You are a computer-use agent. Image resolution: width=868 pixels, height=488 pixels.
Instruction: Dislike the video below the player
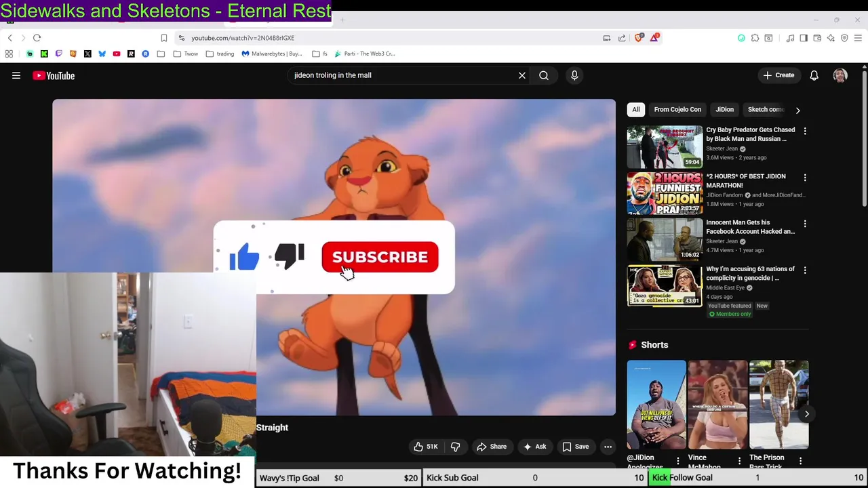click(455, 447)
